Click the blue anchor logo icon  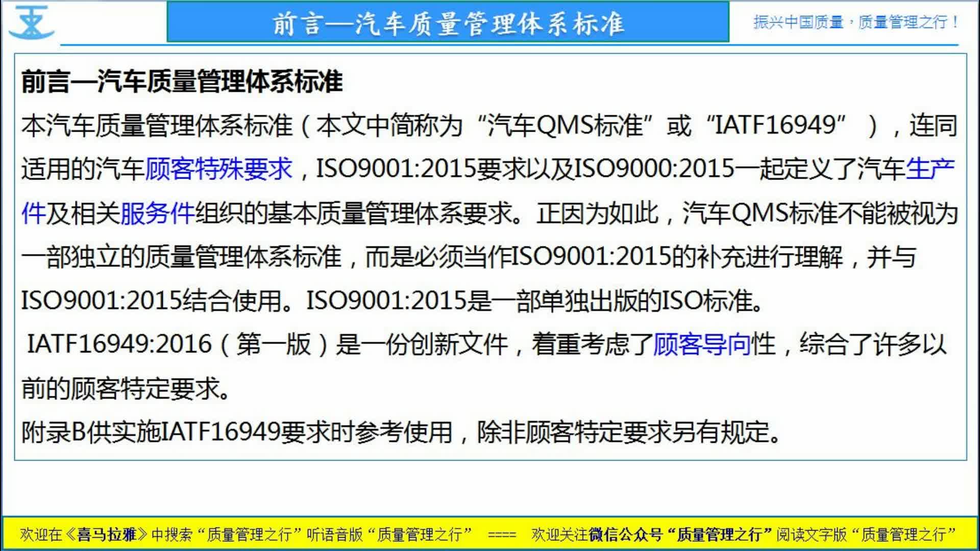(31, 23)
